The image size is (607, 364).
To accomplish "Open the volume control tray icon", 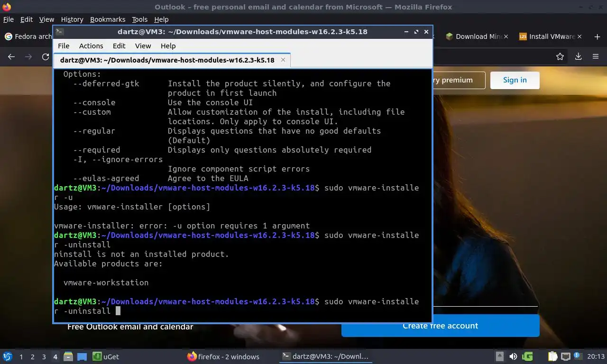I will 513,356.
